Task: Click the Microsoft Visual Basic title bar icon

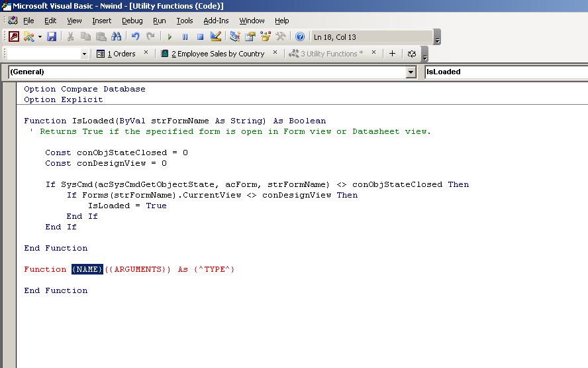Action: (x=7, y=5)
